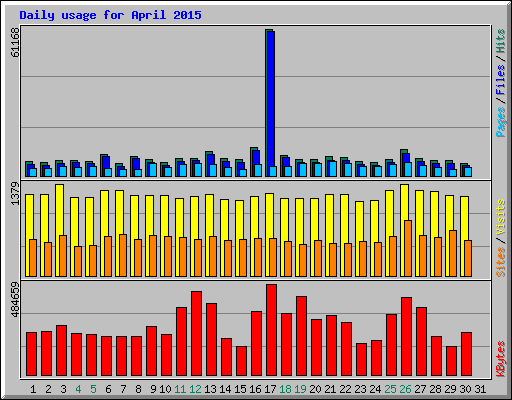Click the red KBytes bar for day 17
This screenshot has height=400, width=512.
tap(271, 330)
